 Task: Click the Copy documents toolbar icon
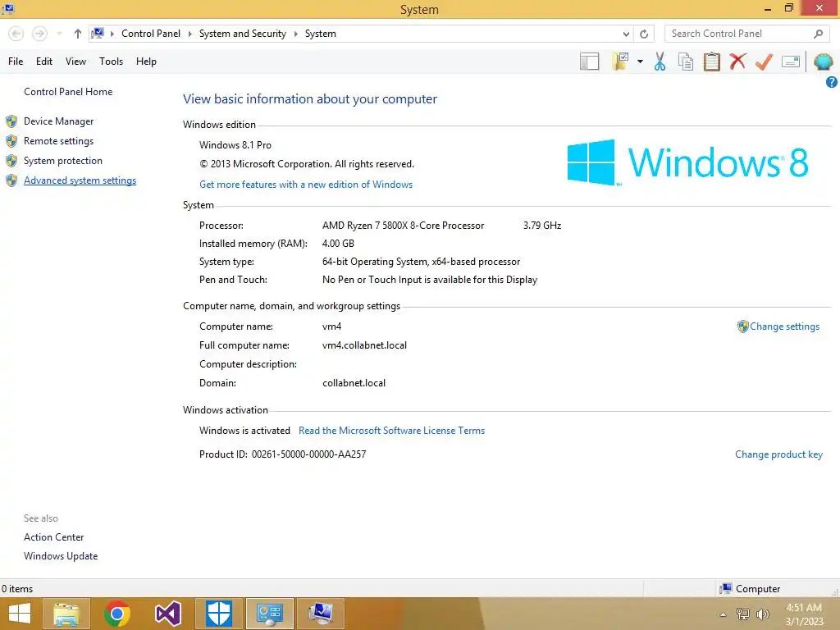pos(686,61)
